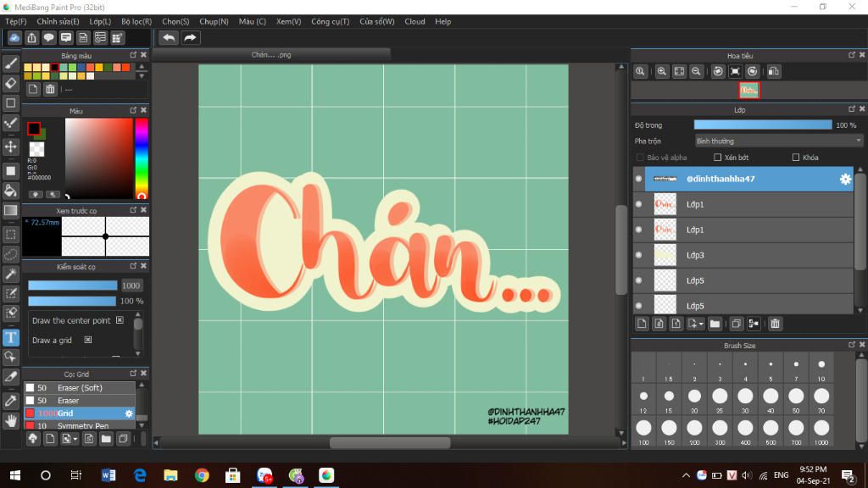Viewport: 868px width, 488px height.
Task: Click the export share icon in top toolbar
Action: 31,37
